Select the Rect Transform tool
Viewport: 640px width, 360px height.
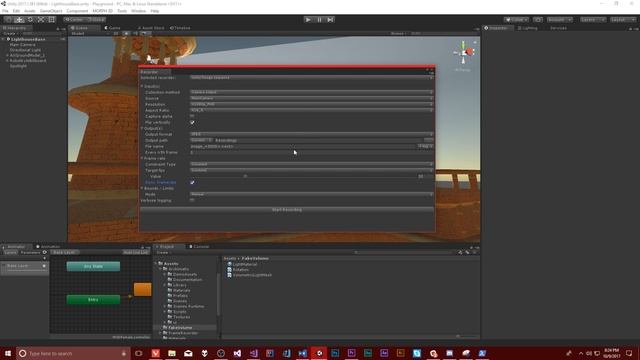[x=51, y=20]
